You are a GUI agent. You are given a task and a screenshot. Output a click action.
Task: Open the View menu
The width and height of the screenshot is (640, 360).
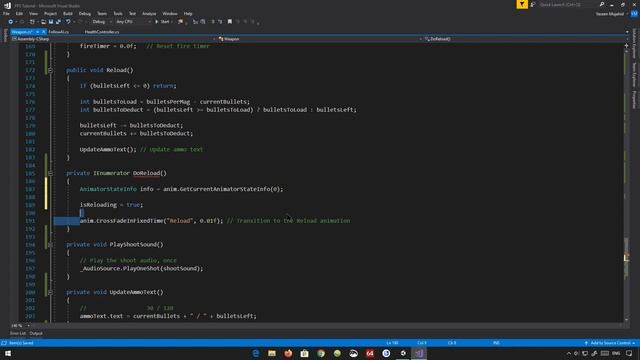point(33,13)
